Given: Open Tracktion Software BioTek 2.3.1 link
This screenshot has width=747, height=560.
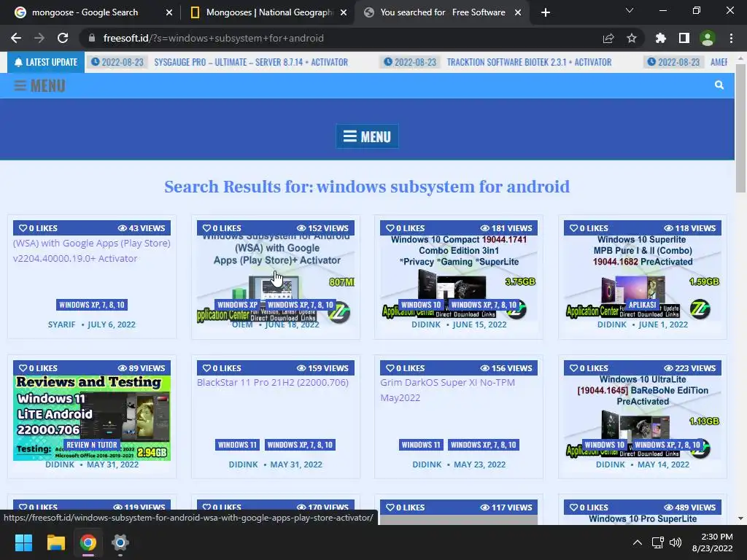Looking at the screenshot, I should [529, 63].
